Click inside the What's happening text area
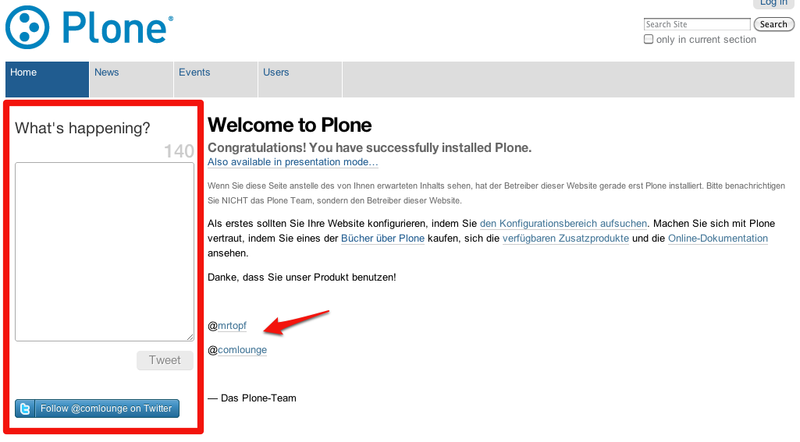Screen dimensions: 800x442 tap(104, 251)
